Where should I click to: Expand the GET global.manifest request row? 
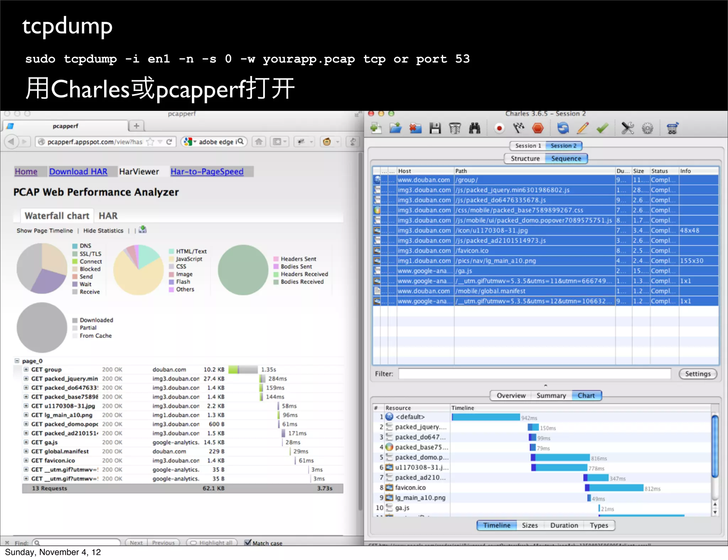click(x=26, y=451)
